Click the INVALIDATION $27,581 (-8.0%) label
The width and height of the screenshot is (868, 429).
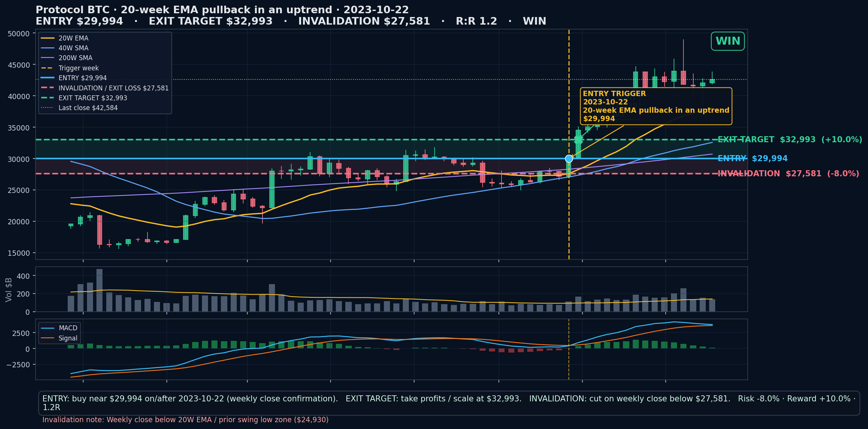point(788,174)
